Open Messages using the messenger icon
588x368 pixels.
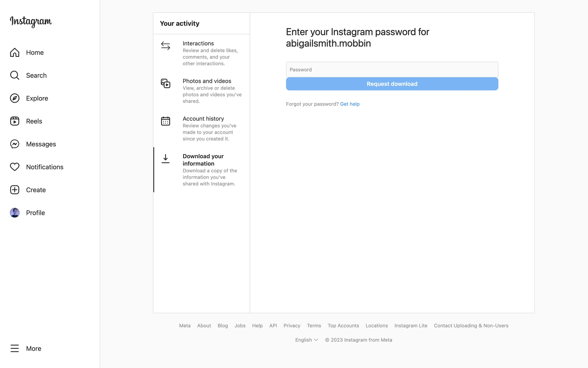point(15,144)
